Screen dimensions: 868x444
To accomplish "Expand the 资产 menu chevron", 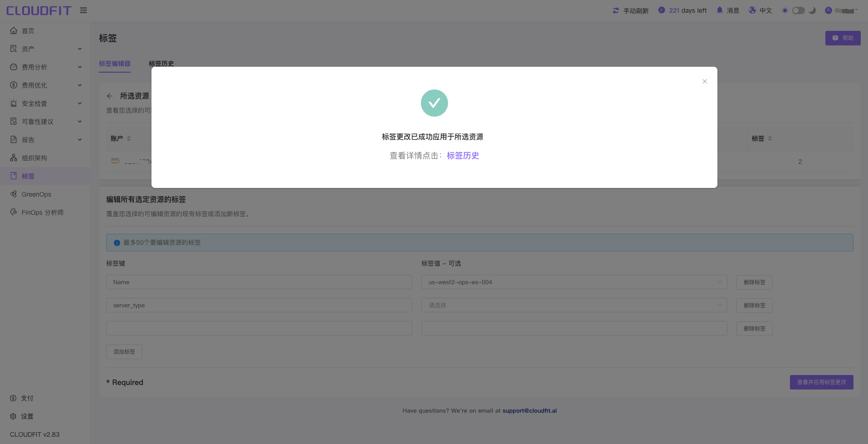I will point(80,49).
